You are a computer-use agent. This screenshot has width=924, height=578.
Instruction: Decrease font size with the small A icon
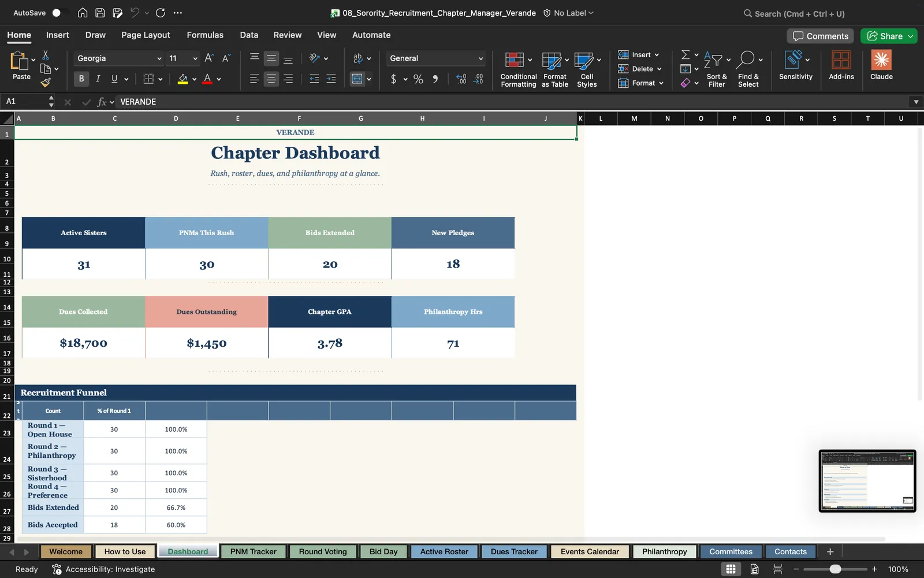coord(226,58)
